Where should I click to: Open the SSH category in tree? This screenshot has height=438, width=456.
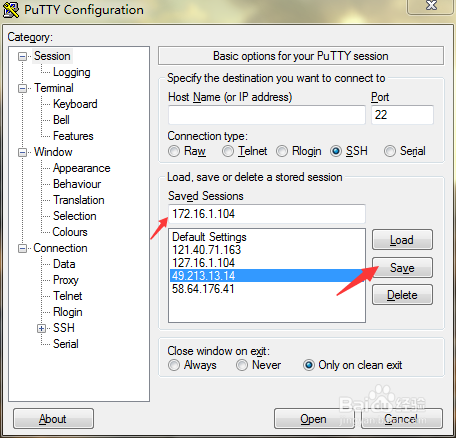coord(64,328)
